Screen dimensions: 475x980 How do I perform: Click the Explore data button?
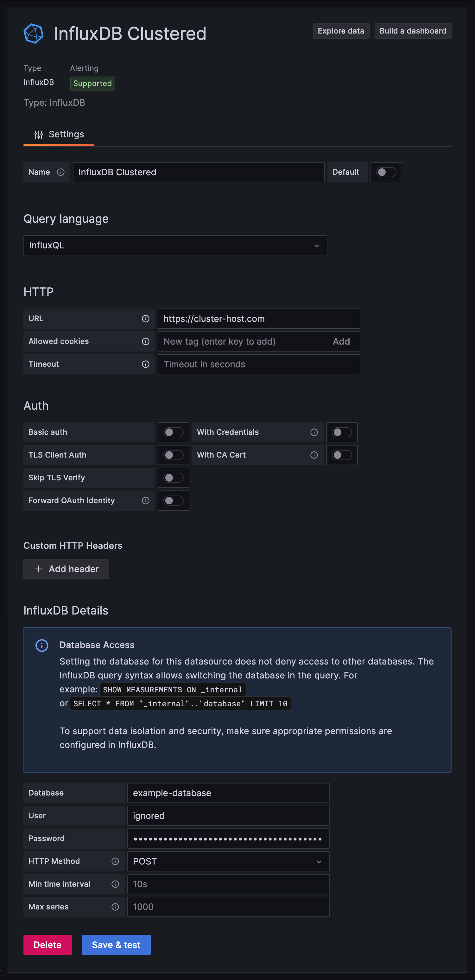(341, 31)
